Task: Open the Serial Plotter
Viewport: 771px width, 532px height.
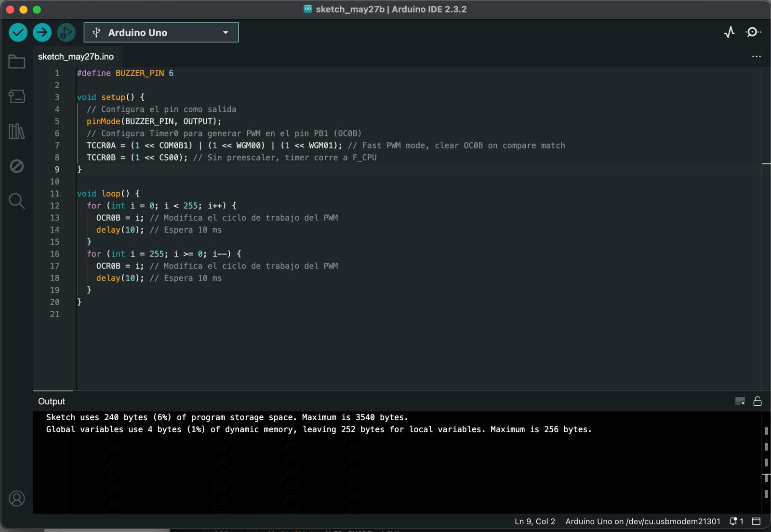Action: pyautogui.click(x=730, y=32)
